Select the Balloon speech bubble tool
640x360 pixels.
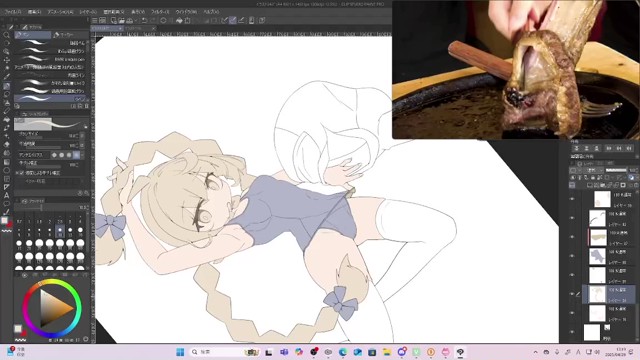coord(7,204)
